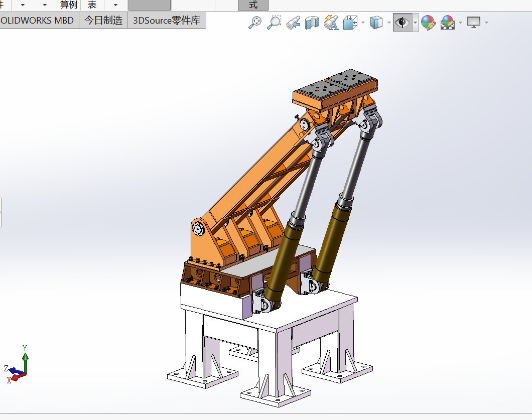Open the Hide/Show Items dropdown arrow
Image resolution: width=532 pixels, height=420 pixels.
(x=415, y=23)
